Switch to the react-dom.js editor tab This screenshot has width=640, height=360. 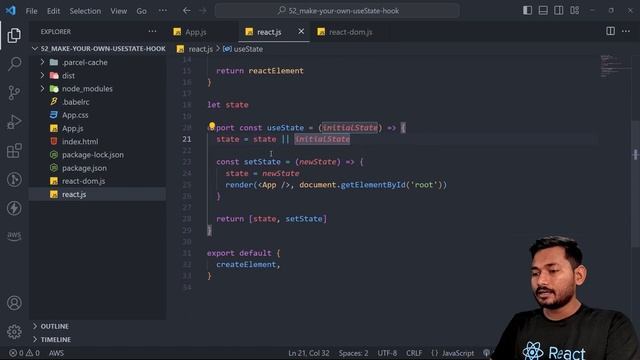click(351, 32)
